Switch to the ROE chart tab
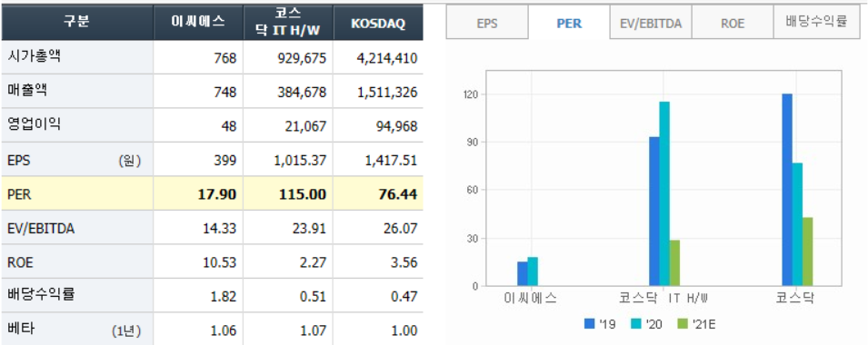 [733, 24]
